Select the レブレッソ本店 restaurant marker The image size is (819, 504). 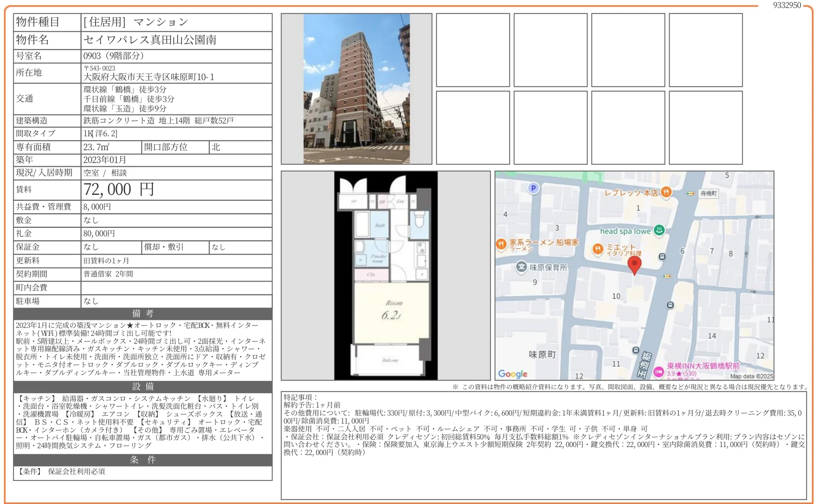tap(667, 192)
